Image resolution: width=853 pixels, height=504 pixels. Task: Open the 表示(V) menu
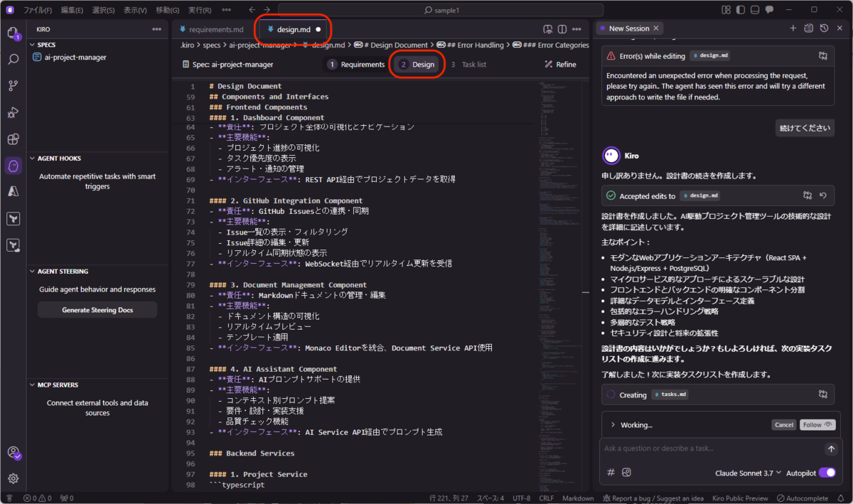coord(135,10)
